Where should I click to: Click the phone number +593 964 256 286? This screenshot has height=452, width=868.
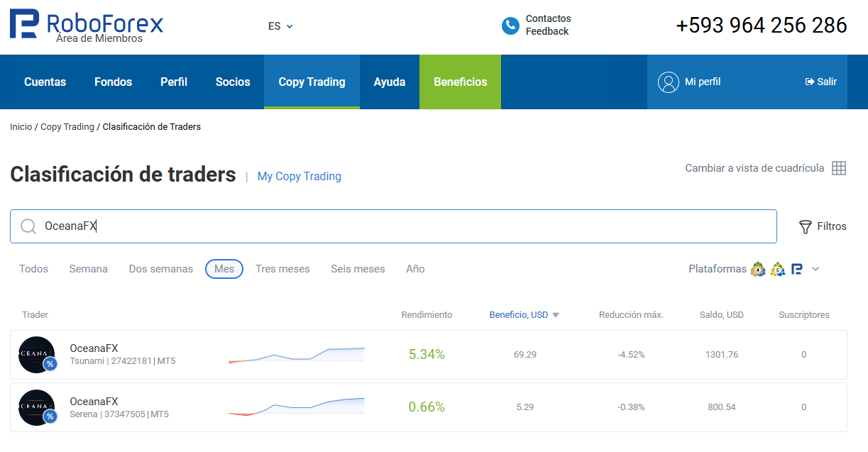762,26
